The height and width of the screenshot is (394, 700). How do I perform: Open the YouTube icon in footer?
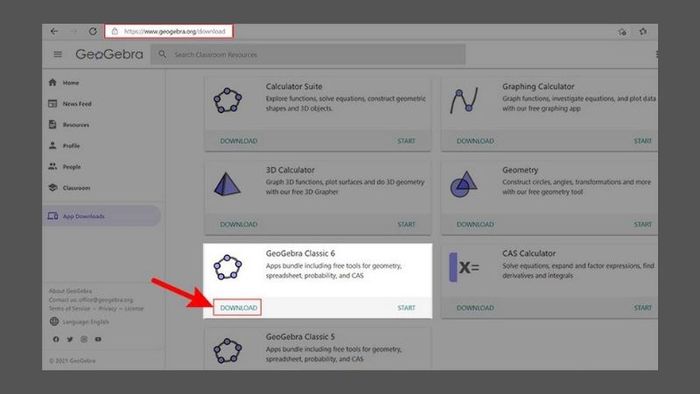(x=98, y=339)
